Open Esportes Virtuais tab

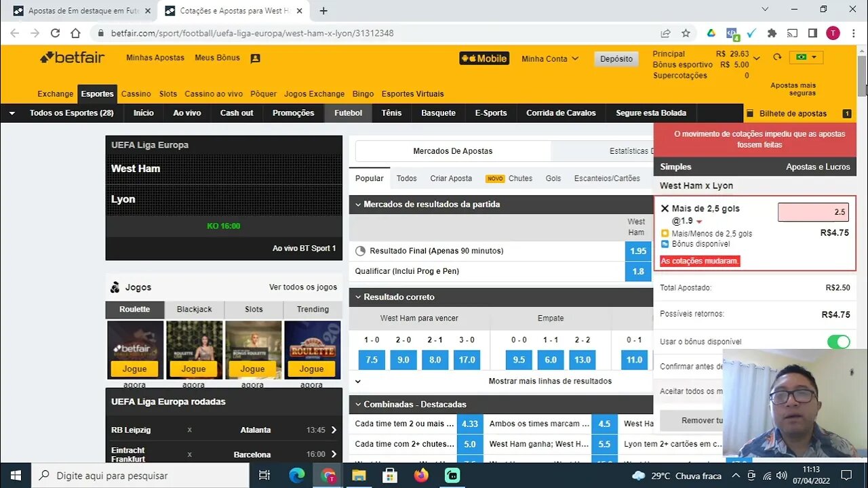pos(413,94)
